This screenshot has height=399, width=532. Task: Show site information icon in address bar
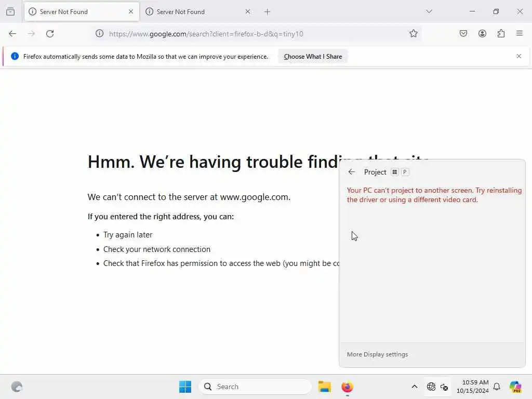point(99,34)
